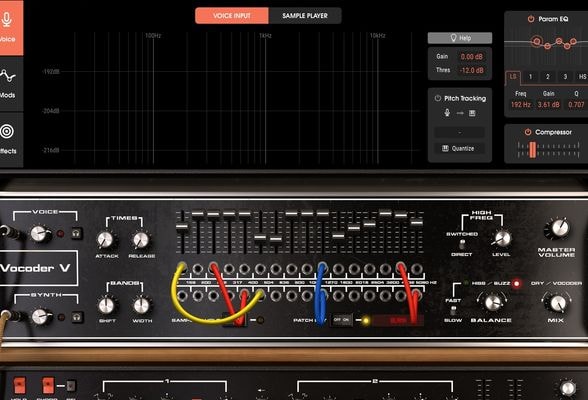
Task: Toggle the orange Hold button
Action: click(19, 385)
